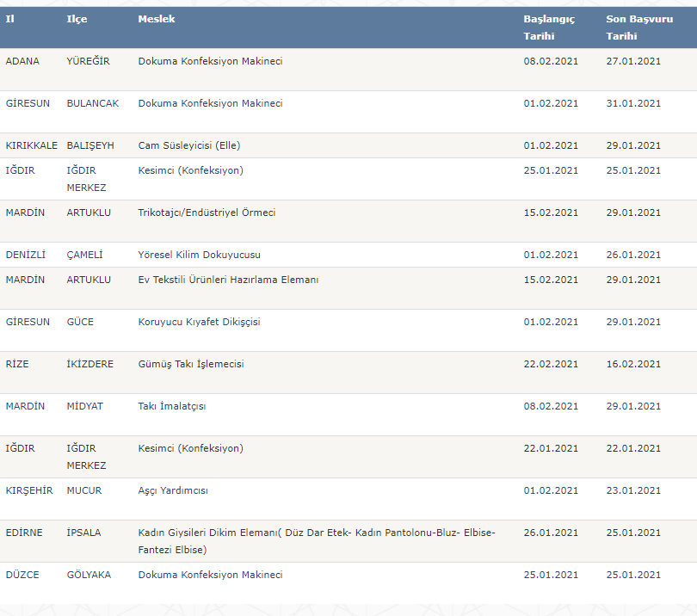Select Aşçı Yardımcısı course in MUCUR
Viewport: 697px width, 616px height.
point(173,490)
